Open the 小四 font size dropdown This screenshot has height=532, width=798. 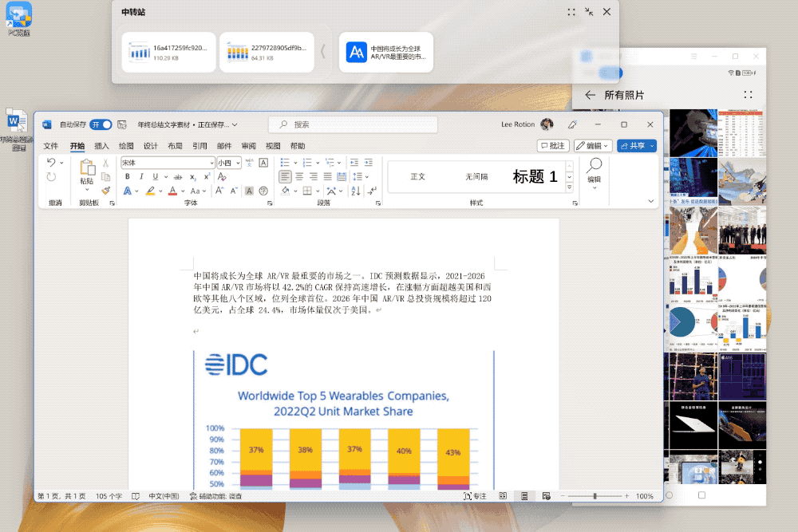(x=229, y=163)
